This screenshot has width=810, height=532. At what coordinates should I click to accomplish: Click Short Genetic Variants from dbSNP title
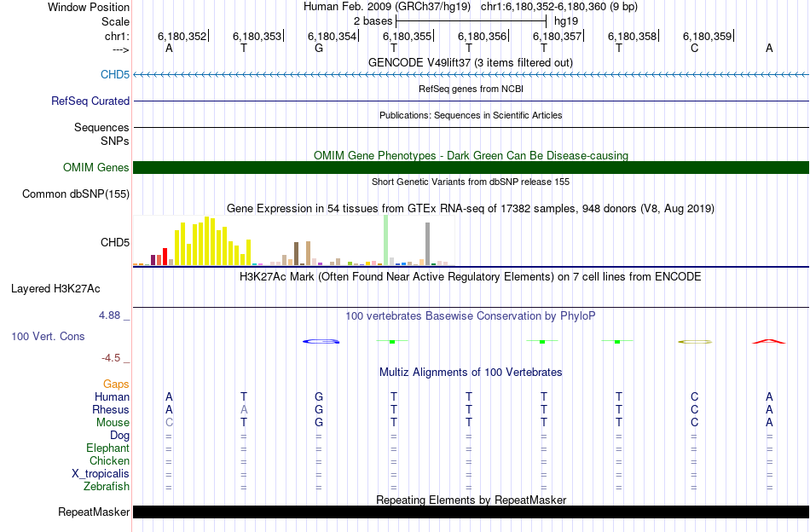click(x=471, y=182)
